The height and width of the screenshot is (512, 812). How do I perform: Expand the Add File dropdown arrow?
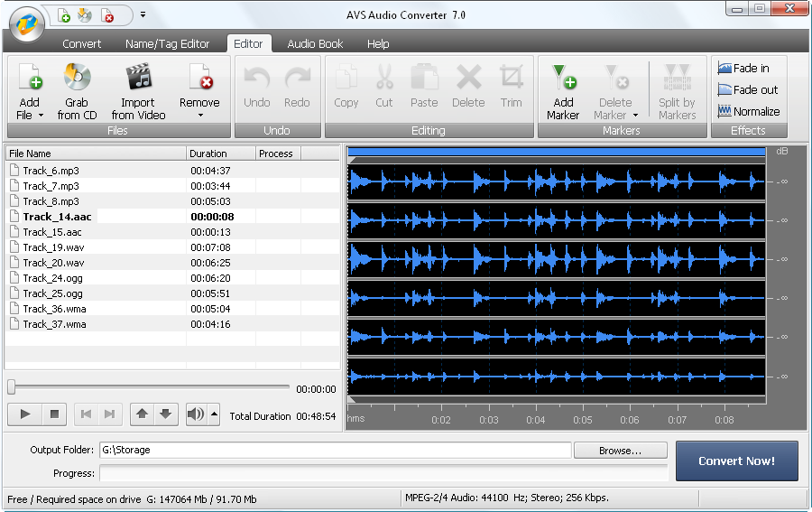tap(41, 116)
